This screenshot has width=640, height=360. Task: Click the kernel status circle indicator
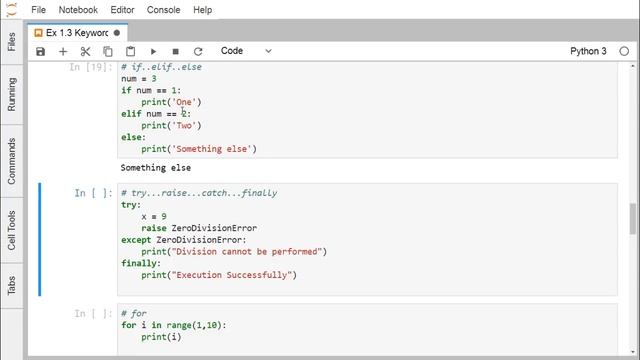tap(624, 51)
